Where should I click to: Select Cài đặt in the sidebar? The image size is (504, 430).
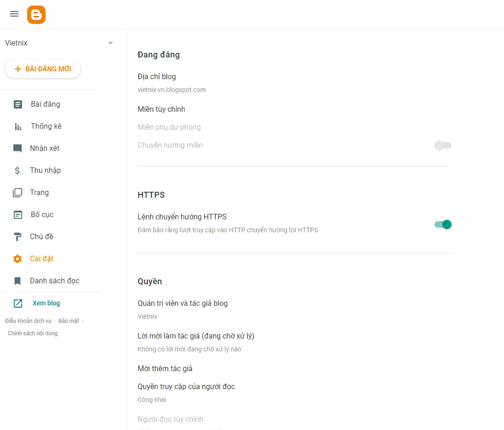coord(41,259)
